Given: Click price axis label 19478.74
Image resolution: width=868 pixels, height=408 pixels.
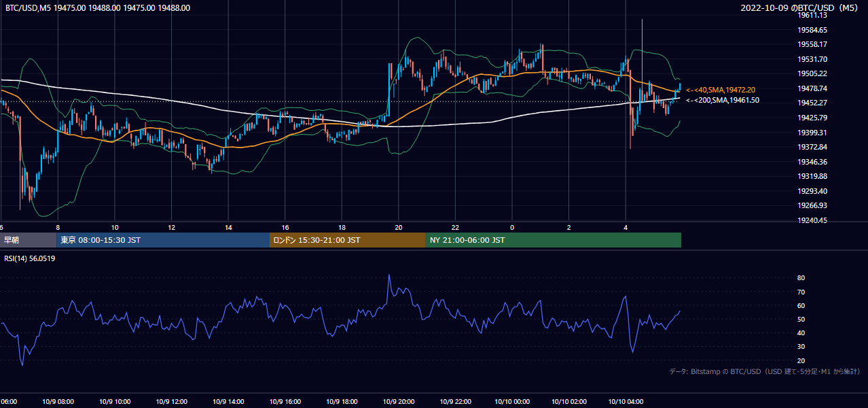Looking at the screenshot, I should [812, 88].
